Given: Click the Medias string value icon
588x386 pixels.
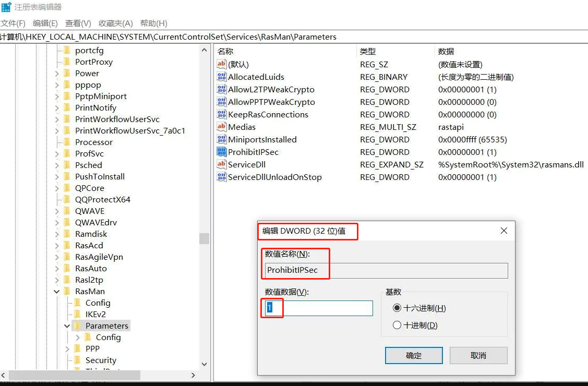Looking at the screenshot, I should tap(222, 127).
